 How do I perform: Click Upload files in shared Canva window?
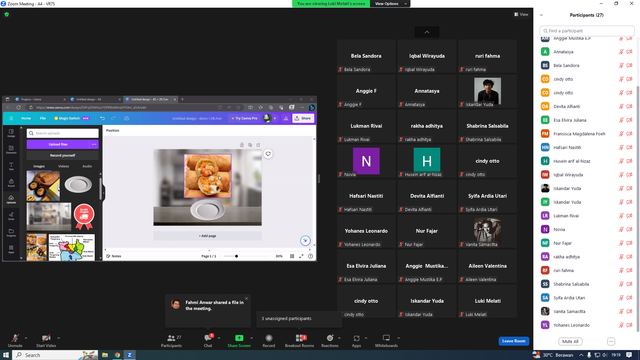[58, 144]
